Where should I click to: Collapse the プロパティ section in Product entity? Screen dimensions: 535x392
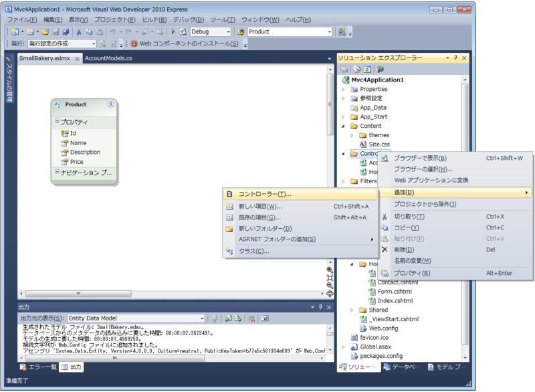[58, 121]
